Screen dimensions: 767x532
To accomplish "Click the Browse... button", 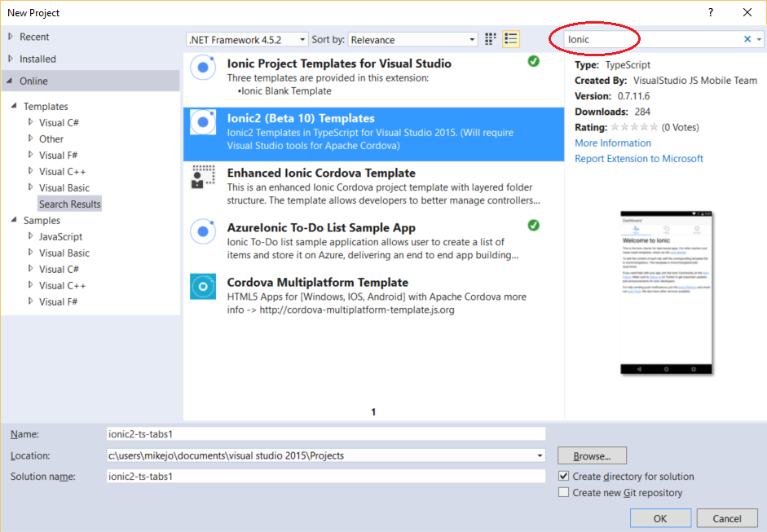I will click(592, 455).
